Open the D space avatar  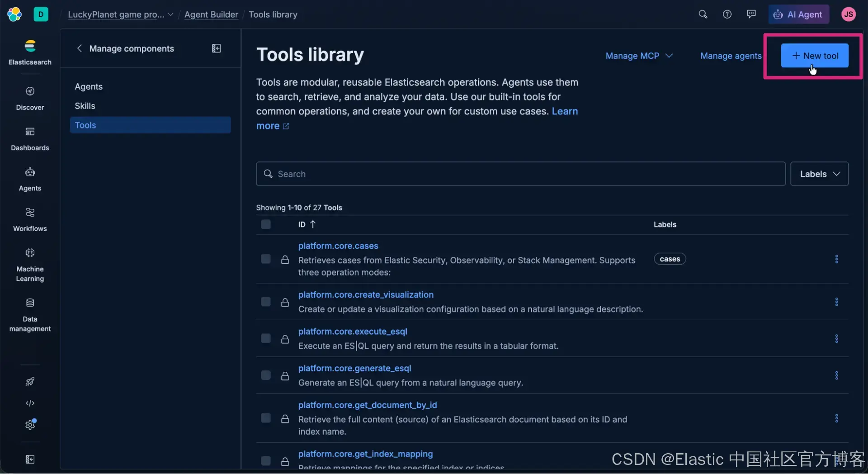(41, 14)
